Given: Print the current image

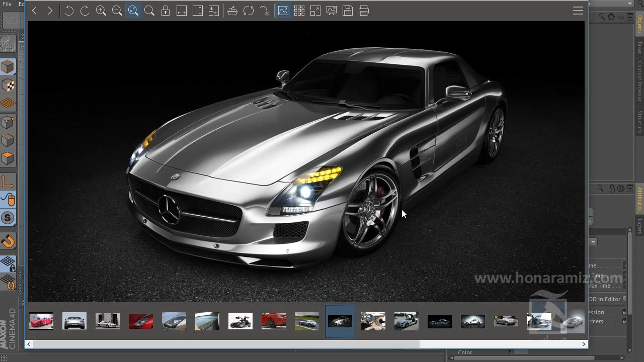Looking at the screenshot, I should click(364, 11).
